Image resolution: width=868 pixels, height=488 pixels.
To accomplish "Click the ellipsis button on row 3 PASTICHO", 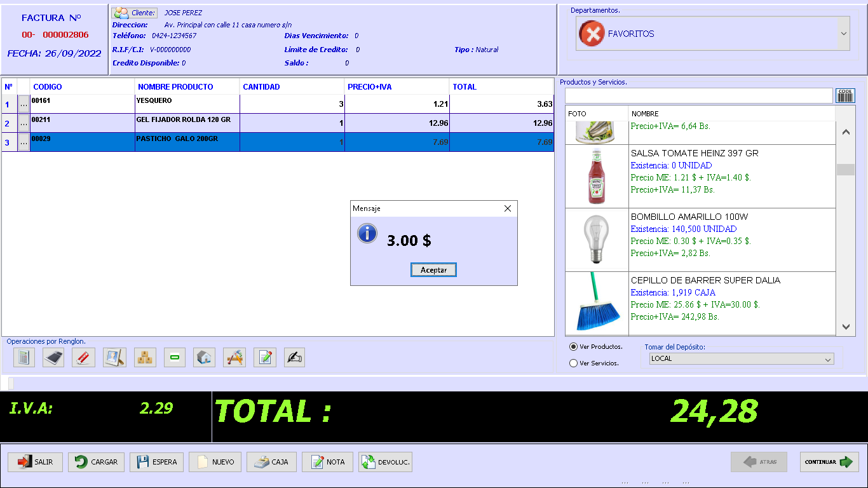I will click(24, 142).
